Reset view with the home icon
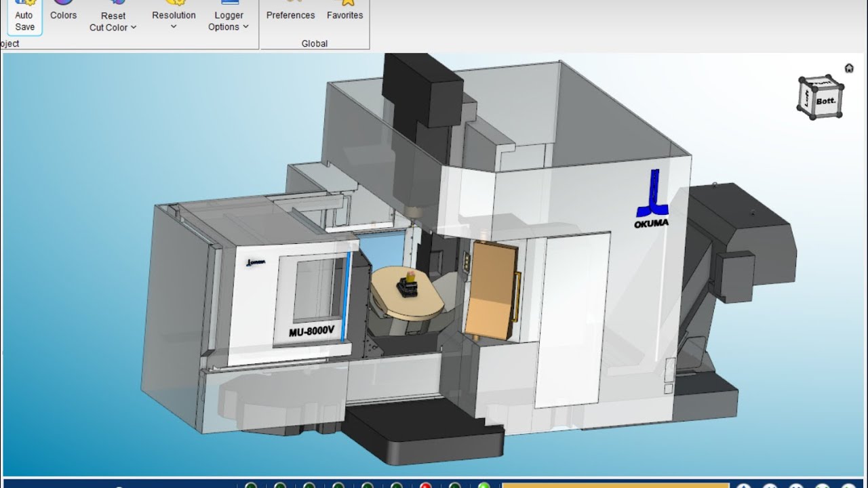The height and width of the screenshot is (488, 868). (849, 68)
